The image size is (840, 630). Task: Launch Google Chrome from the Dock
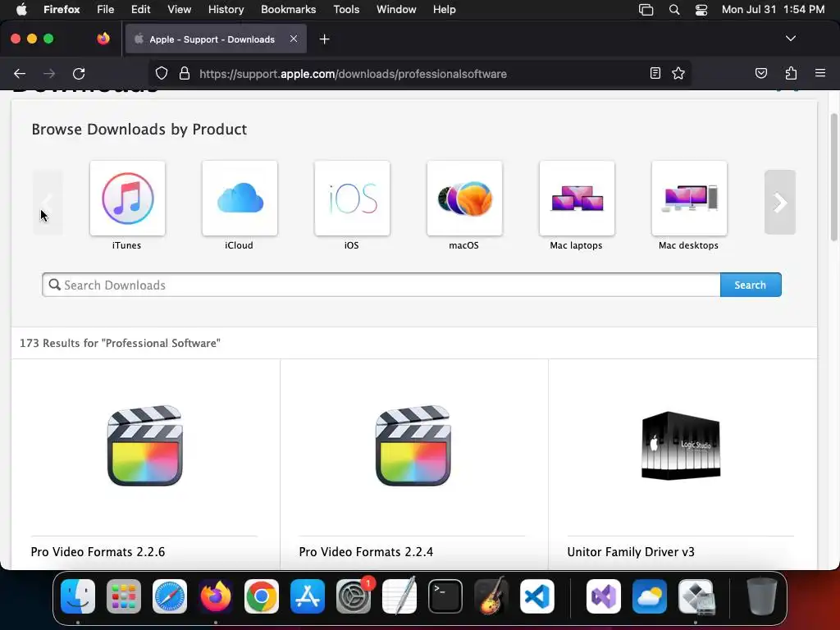coord(262,596)
